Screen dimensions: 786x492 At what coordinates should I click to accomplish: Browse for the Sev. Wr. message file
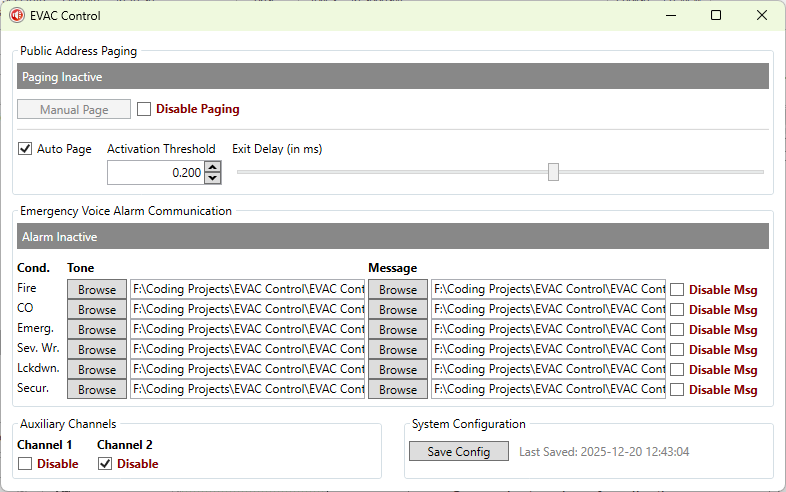(398, 350)
